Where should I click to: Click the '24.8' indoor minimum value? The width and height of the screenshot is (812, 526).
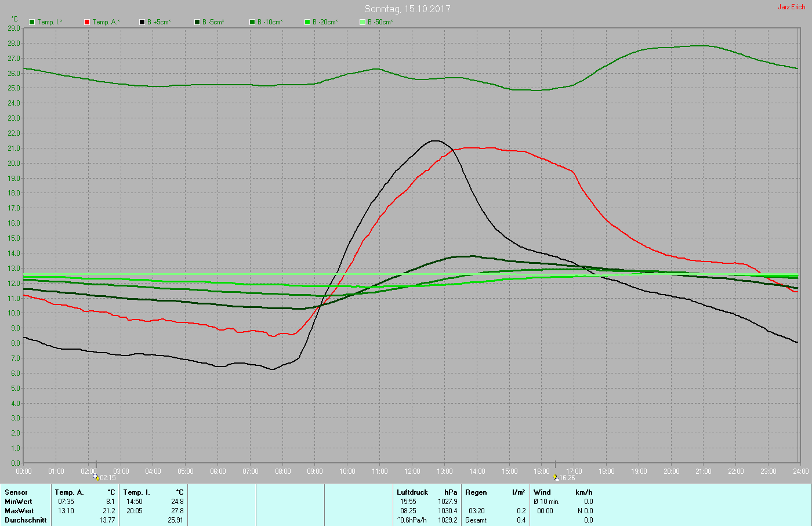pyautogui.click(x=177, y=502)
